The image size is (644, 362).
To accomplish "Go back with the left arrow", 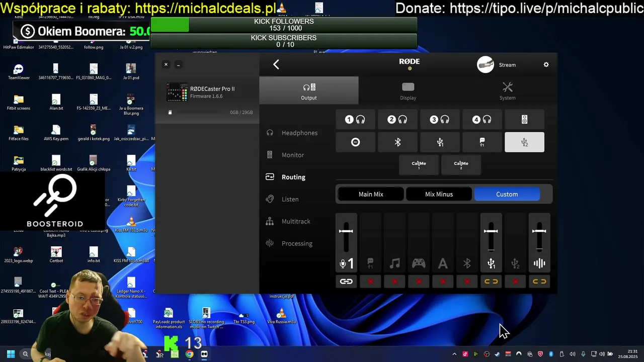I will pyautogui.click(x=276, y=64).
